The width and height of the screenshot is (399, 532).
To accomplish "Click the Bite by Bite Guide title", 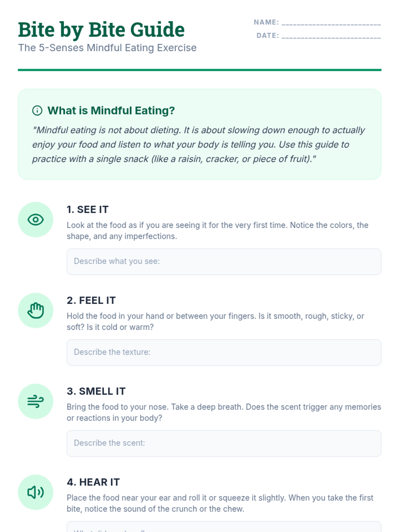I will pyautogui.click(x=101, y=30).
